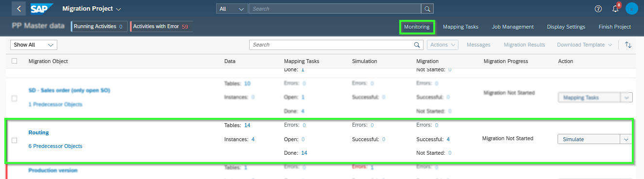644x179 pixels.
Task: Expand the Show All filter dropdown
Action: coord(34,45)
